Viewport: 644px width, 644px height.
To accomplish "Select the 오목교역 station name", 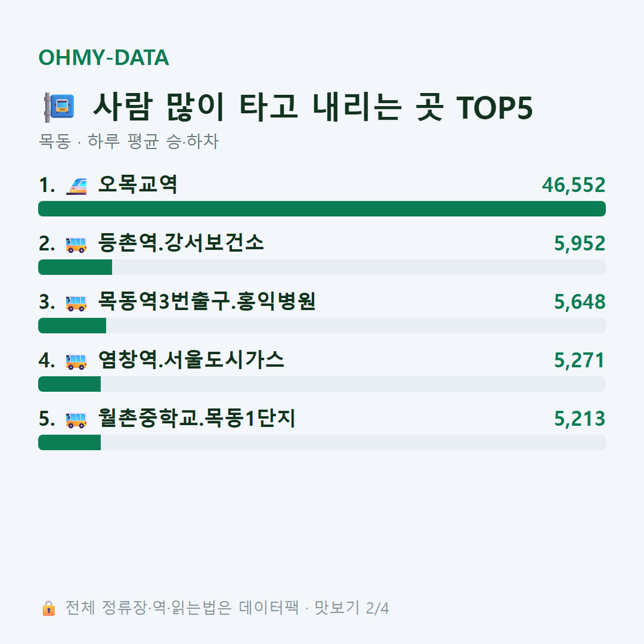I will coord(138,184).
